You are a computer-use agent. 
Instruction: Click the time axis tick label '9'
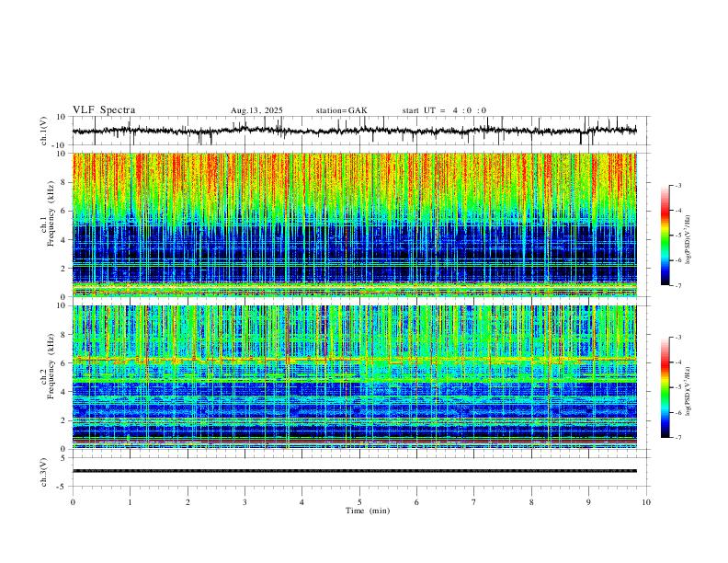point(588,502)
